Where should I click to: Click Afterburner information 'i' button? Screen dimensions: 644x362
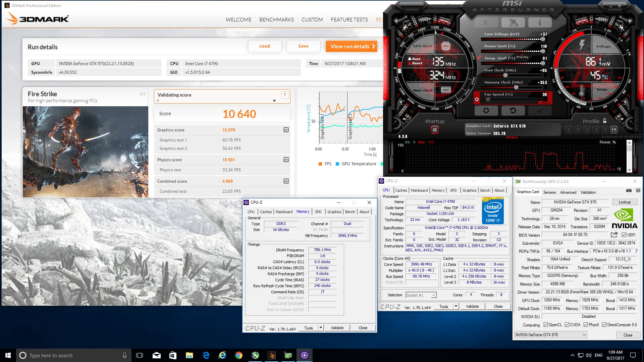tap(539, 22)
